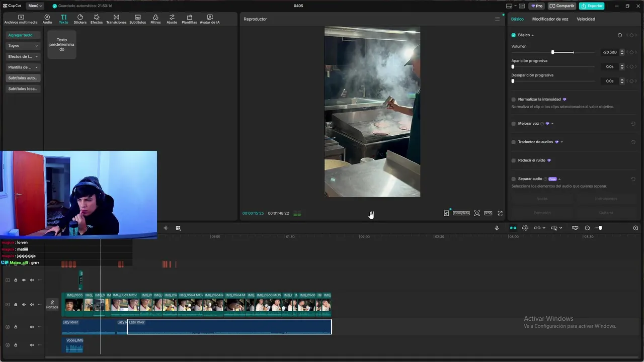Switch to the Velocidad tab
The image size is (644, 362).
[x=586, y=19]
